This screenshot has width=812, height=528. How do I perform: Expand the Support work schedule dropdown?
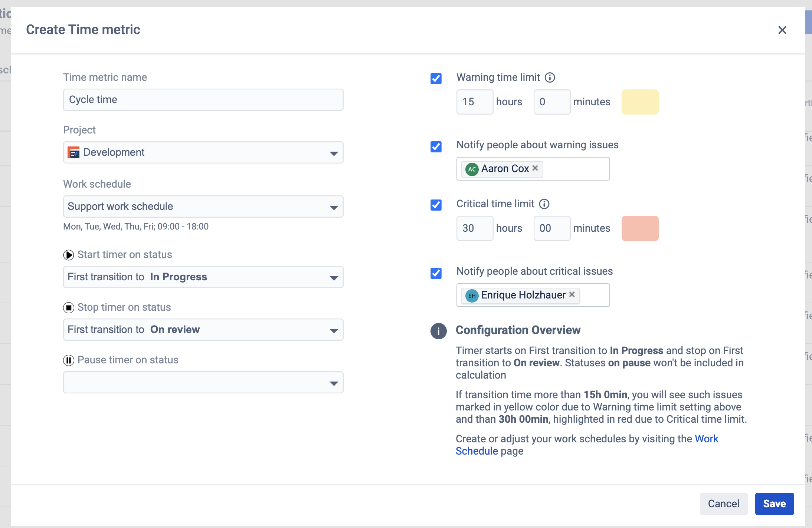pyautogui.click(x=203, y=207)
